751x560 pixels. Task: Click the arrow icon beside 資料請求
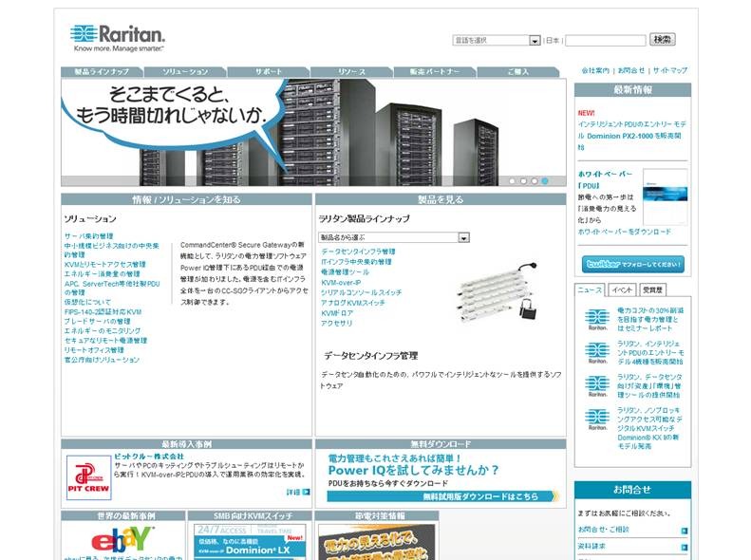tap(685, 547)
